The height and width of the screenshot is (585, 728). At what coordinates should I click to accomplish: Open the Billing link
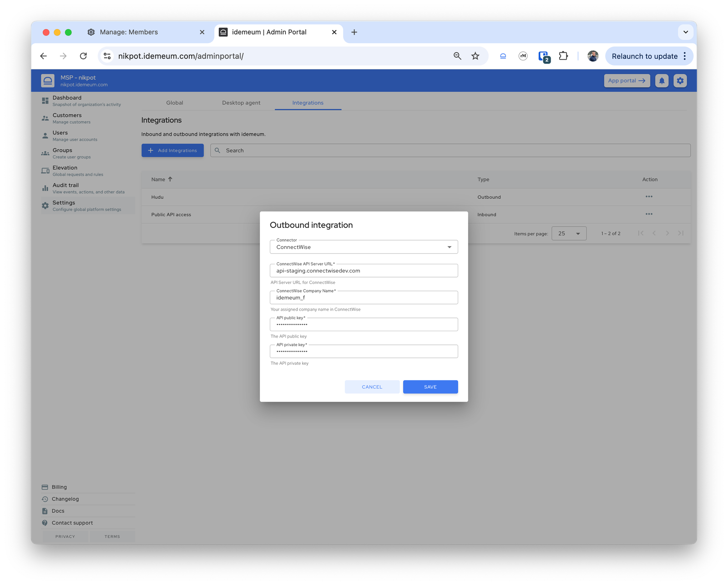(x=59, y=487)
